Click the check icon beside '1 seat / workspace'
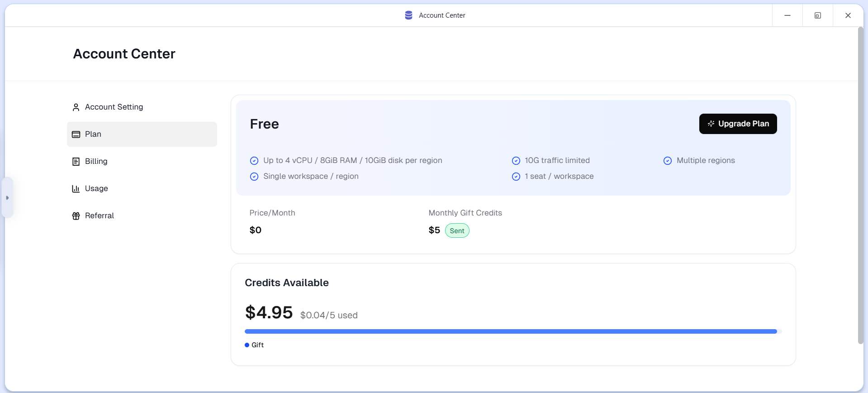This screenshot has height=393, width=868. point(516,177)
